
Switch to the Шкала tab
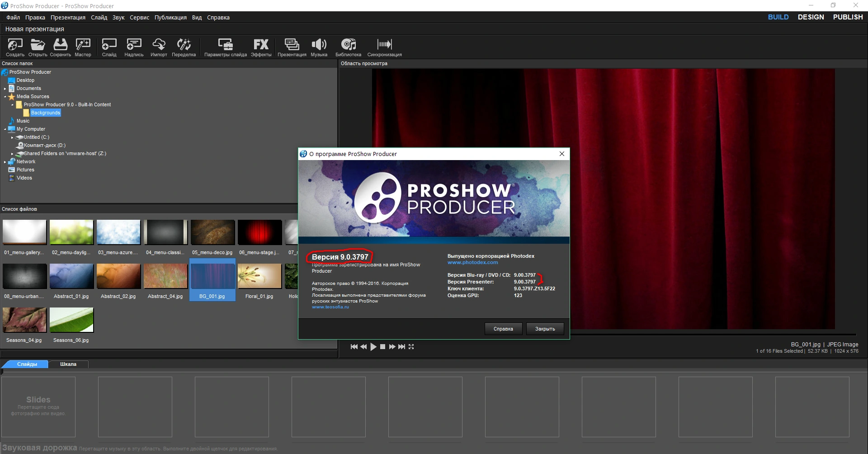[68, 364]
